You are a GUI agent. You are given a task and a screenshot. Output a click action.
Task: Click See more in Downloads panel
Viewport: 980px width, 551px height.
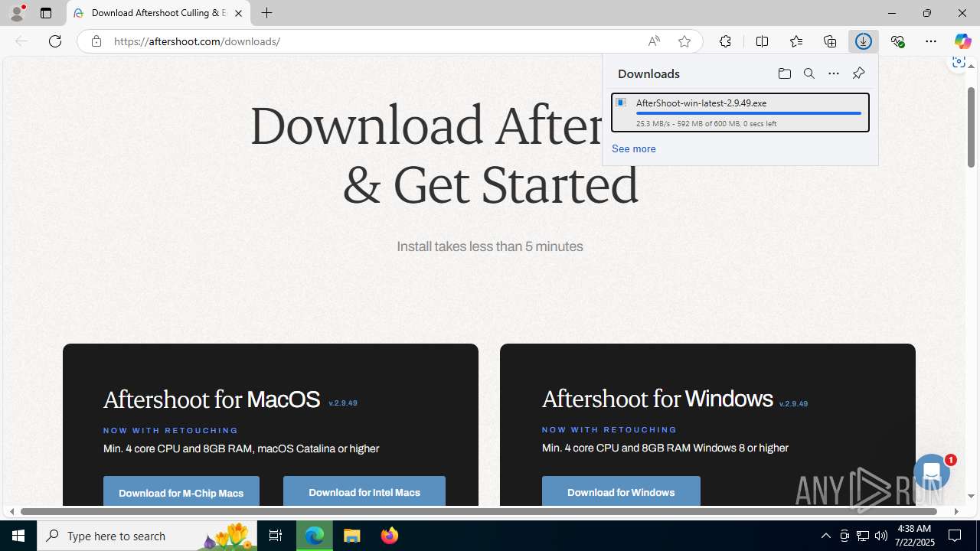pos(633,148)
